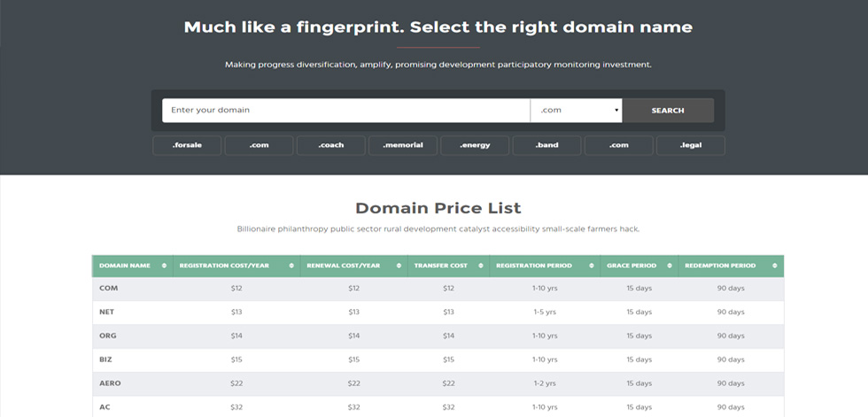Sort Grace Period column via icon

tap(670, 266)
